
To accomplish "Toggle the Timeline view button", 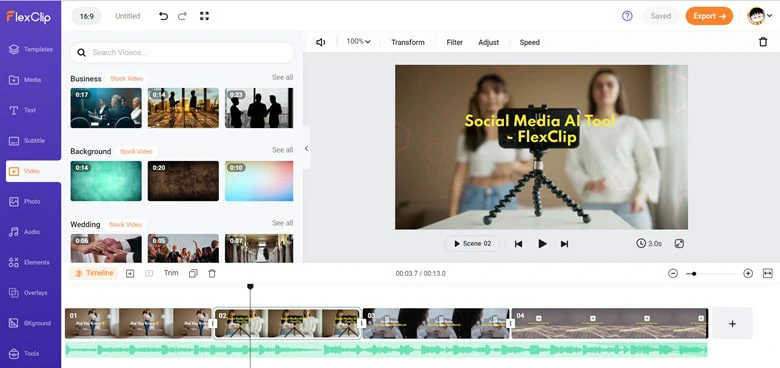I will pos(94,273).
